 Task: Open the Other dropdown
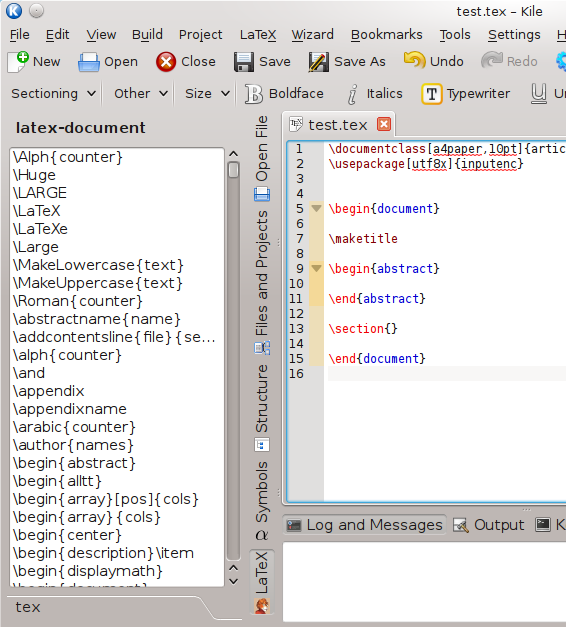click(x=140, y=94)
